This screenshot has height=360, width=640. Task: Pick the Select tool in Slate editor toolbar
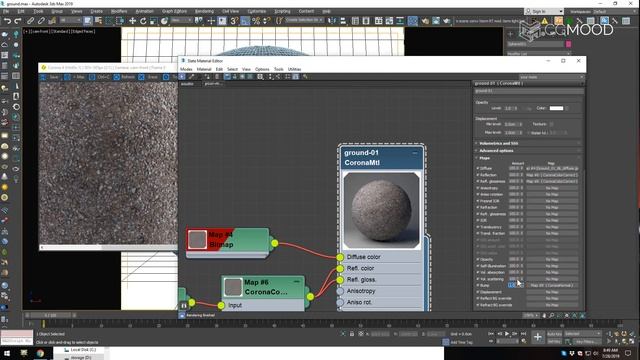[182, 77]
